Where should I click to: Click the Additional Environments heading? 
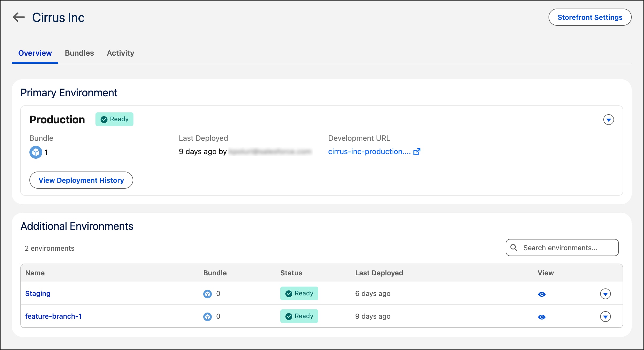pyautogui.click(x=77, y=226)
